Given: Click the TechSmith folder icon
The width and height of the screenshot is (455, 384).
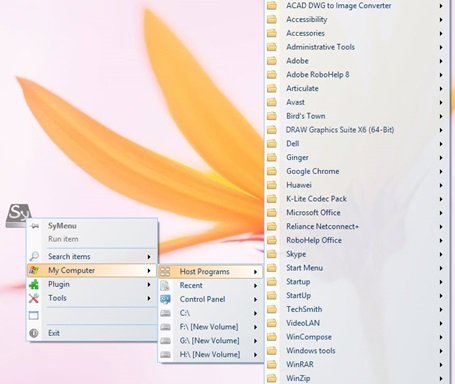Looking at the screenshot, I should click(x=272, y=309).
